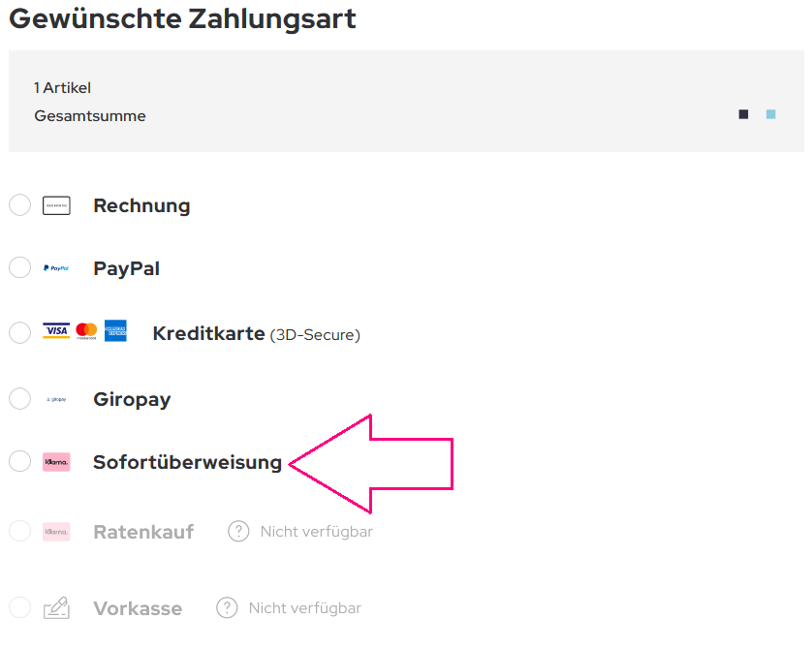Click the Sofortüberweisung label text
Viewport: 812px width, 649px height.
pos(187,462)
